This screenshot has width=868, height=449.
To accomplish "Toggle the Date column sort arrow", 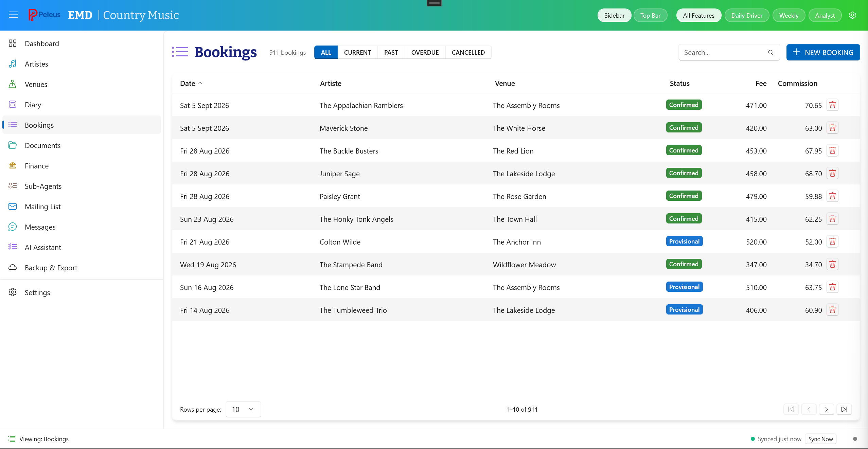I will pyautogui.click(x=200, y=83).
